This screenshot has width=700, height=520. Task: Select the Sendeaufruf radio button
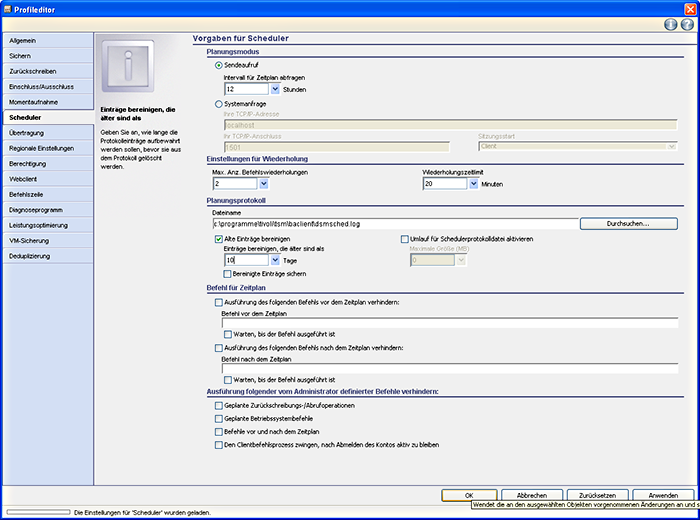(219, 64)
